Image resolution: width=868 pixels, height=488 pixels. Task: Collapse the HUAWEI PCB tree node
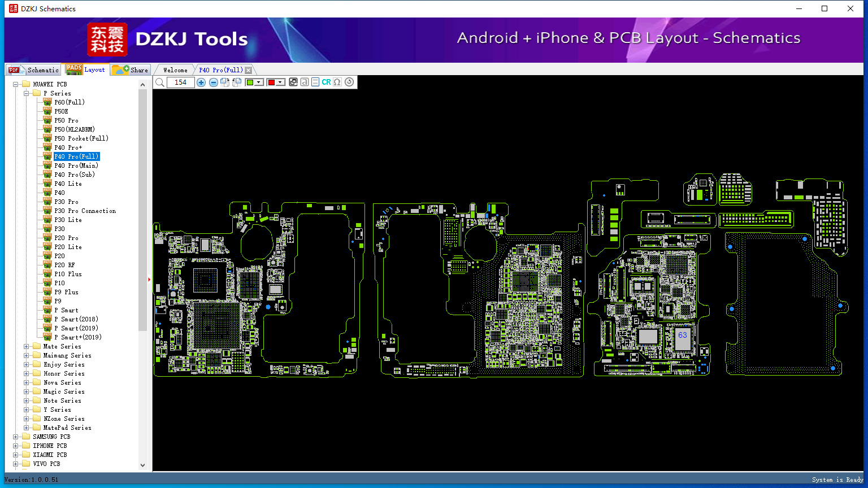tap(16, 84)
